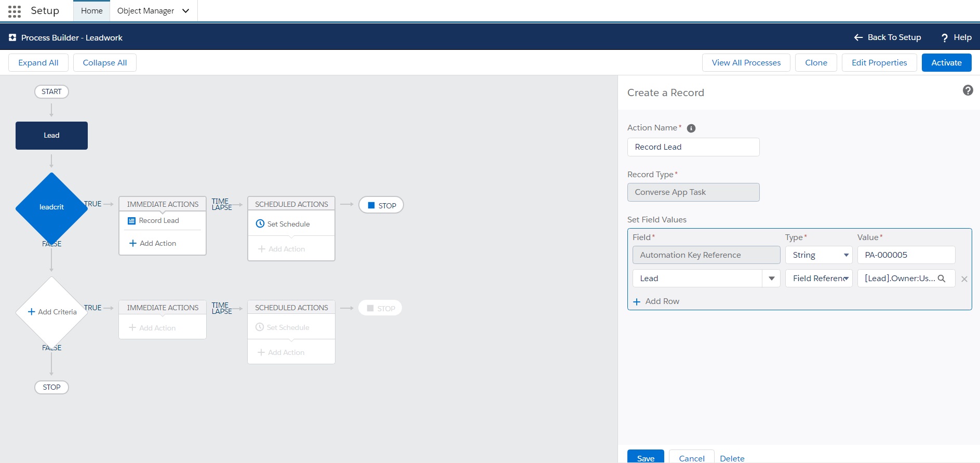The width and height of the screenshot is (980, 463).
Task: Click Collapse All button
Action: pos(105,63)
